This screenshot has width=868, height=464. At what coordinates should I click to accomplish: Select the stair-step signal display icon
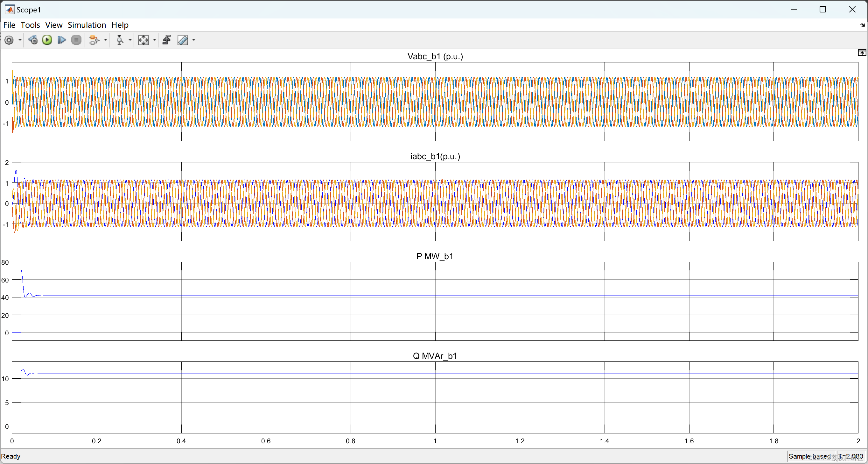tap(166, 40)
